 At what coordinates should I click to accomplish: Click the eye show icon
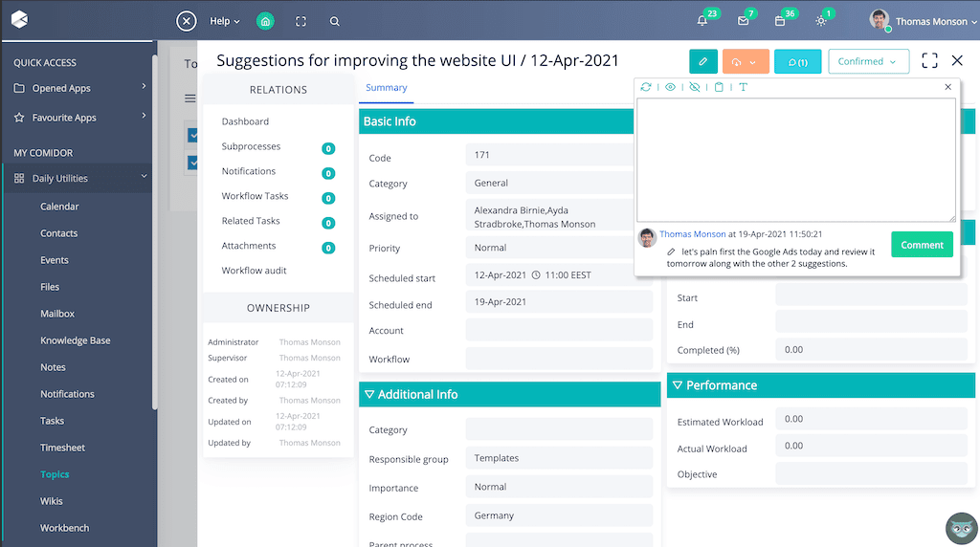coord(670,87)
